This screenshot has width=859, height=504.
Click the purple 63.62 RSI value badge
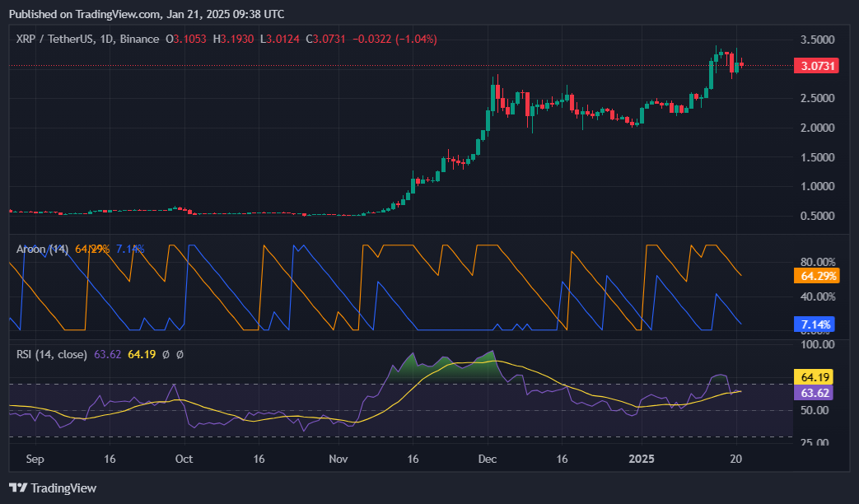[x=812, y=393]
